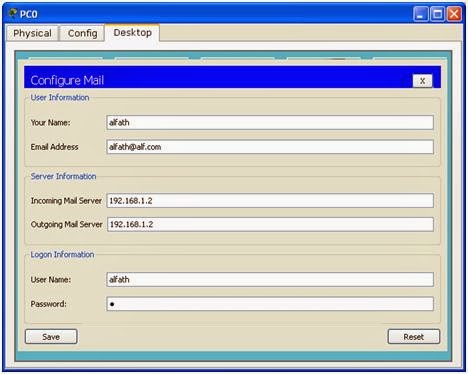Click the User Information group label
Screen dimensions: 468x374
60,97
